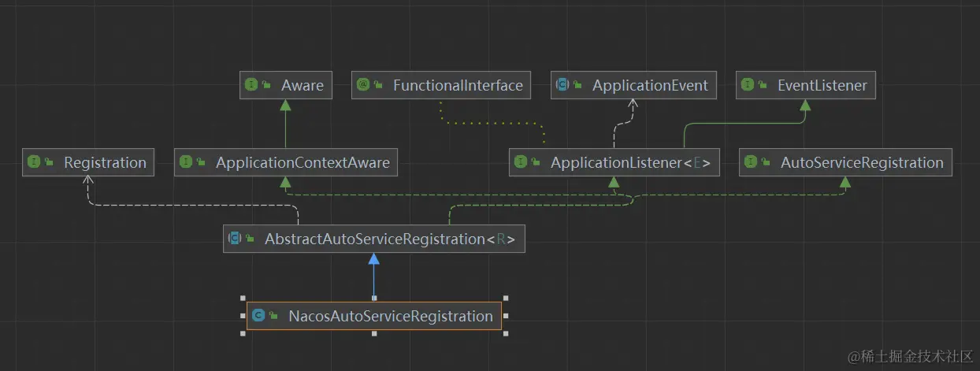This screenshot has width=980, height=371.
Task: Click the FunctionalInterface annotation node
Action: [x=441, y=85]
